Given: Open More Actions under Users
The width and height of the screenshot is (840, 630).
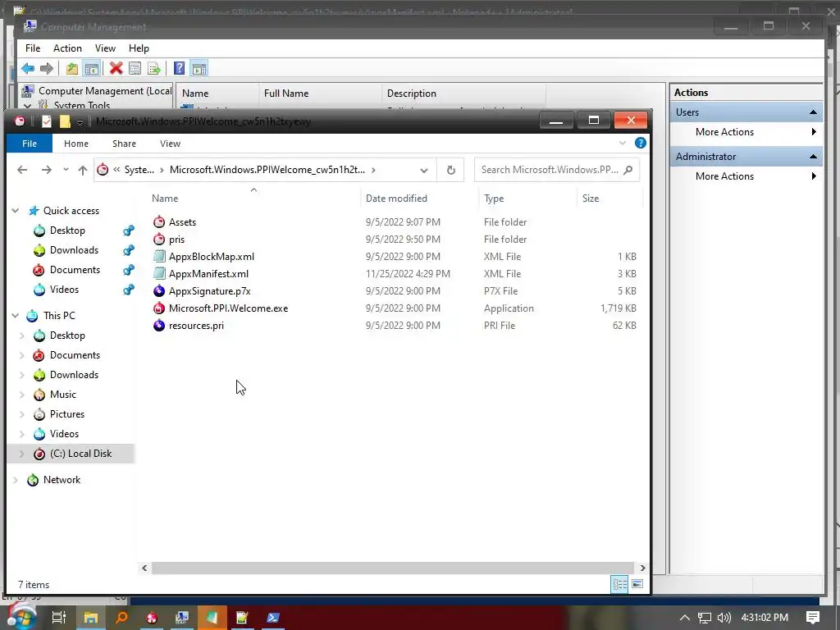Looking at the screenshot, I should (x=724, y=132).
